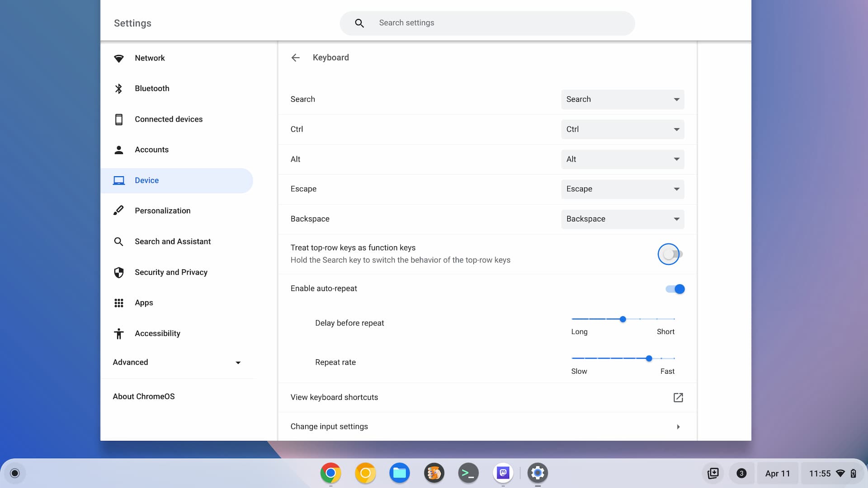This screenshot has height=488, width=868.
Task: Click the Mastodon app icon in taskbar
Action: coord(503,473)
